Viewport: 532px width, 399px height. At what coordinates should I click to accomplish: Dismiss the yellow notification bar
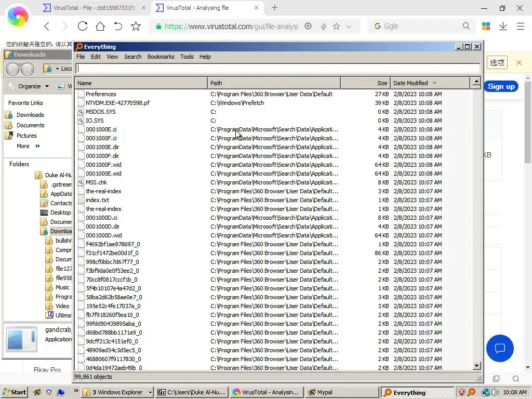pyautogui.click(x=519, y=62)
